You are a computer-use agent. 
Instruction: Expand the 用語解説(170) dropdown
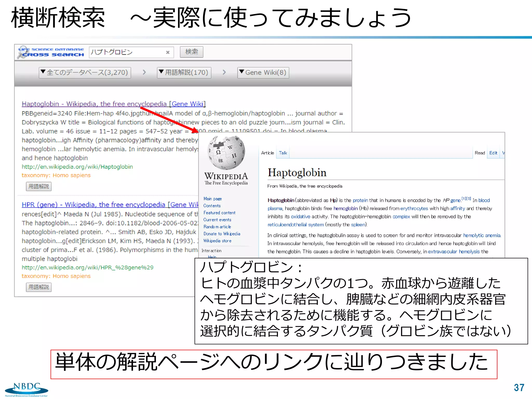tap(184, 72)
